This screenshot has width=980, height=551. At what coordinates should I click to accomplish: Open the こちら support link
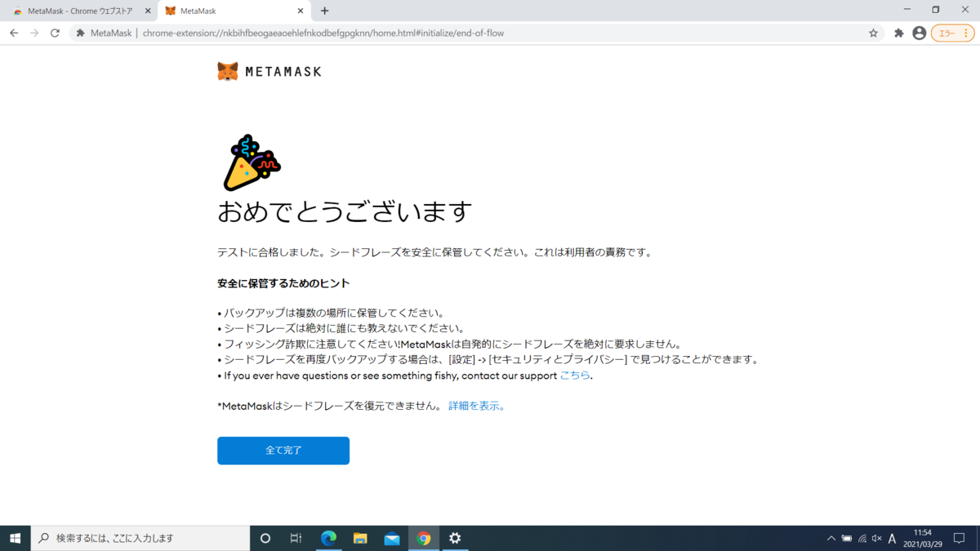574,375
